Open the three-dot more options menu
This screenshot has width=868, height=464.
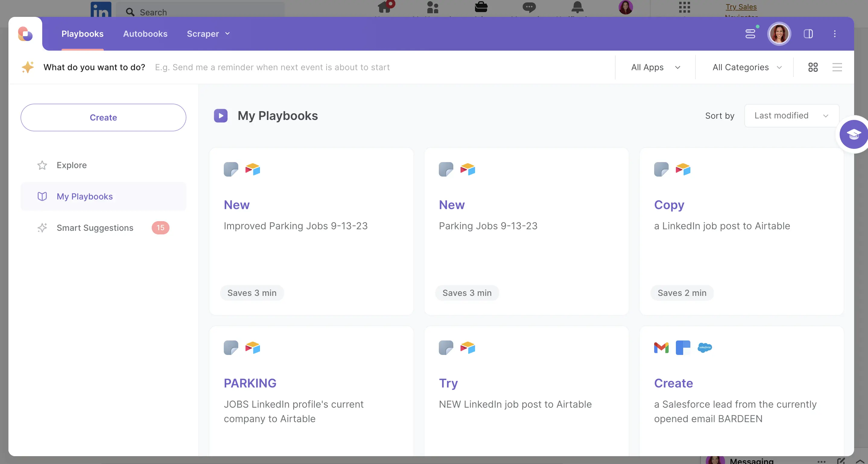click(835, 34)
